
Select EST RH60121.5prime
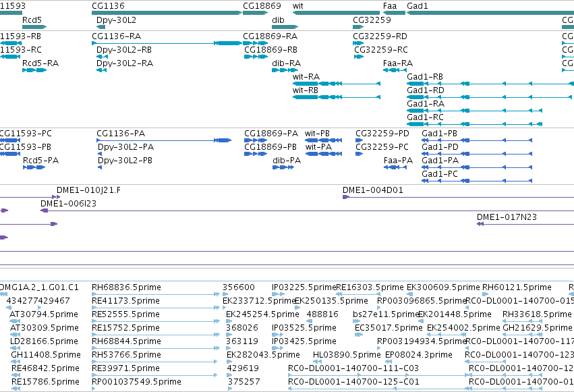517,287
